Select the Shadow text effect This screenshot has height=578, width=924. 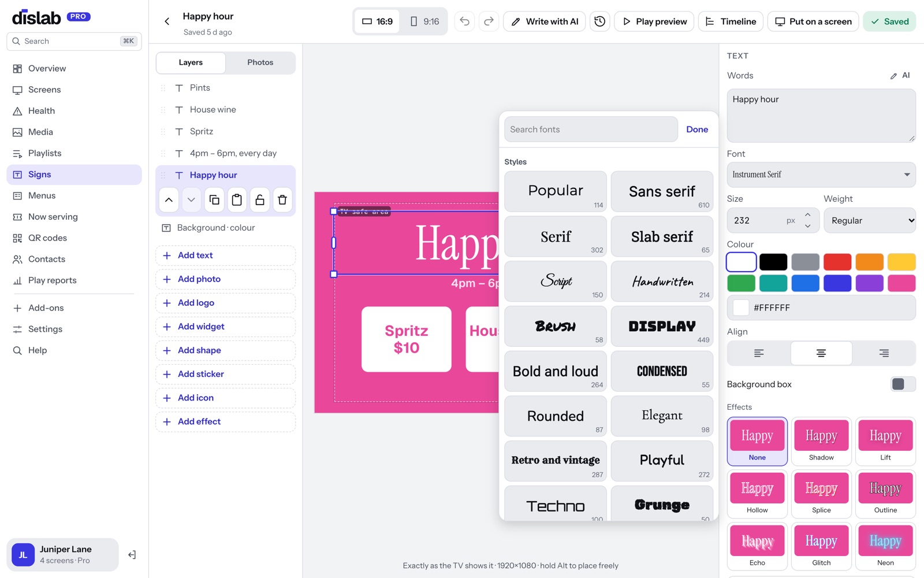pyautogui.click(x=821, y=441)
